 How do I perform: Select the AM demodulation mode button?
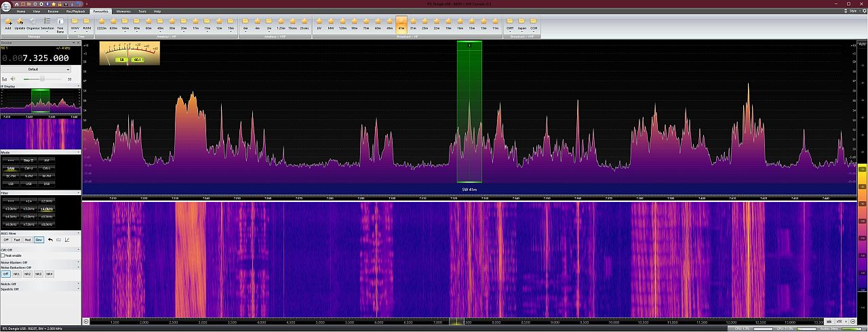(x=46, y=160)
